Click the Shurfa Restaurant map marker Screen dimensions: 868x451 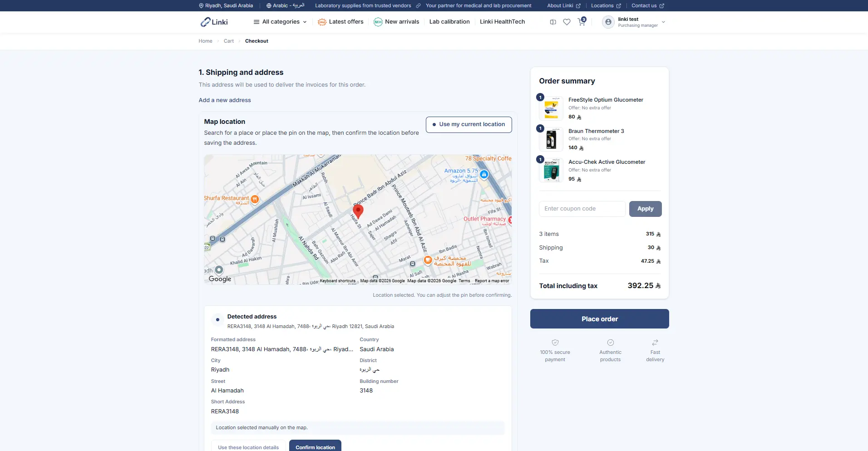point(255,199)
